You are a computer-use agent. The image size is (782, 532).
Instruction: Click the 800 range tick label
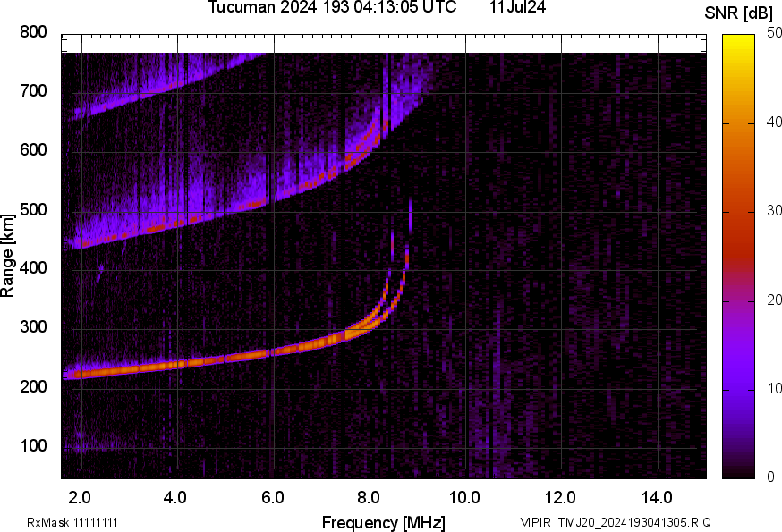pos(33,32)
